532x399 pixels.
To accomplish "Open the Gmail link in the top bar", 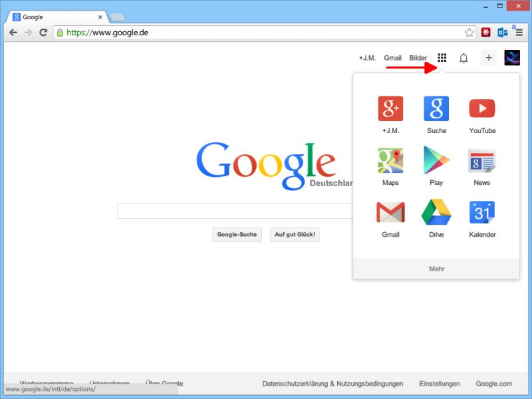I will [x=392, y=58].
